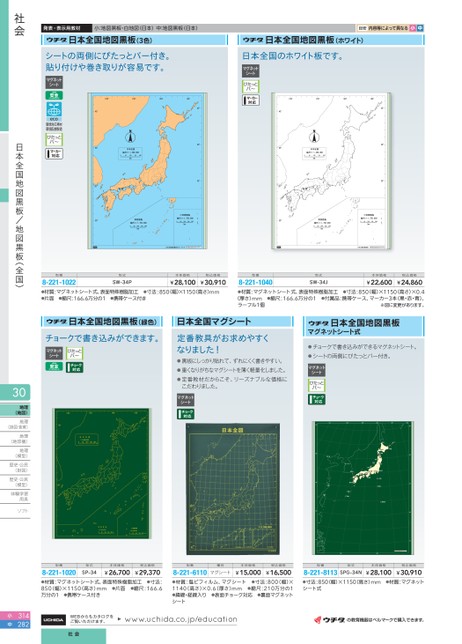Open product code 8-221-1020

[59, 573]
